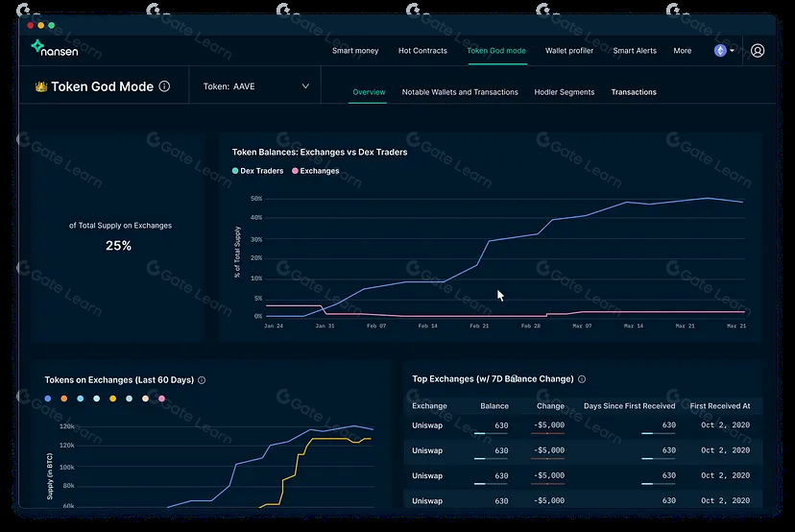Click the 100k label in Tokens chart

(67, 467)
